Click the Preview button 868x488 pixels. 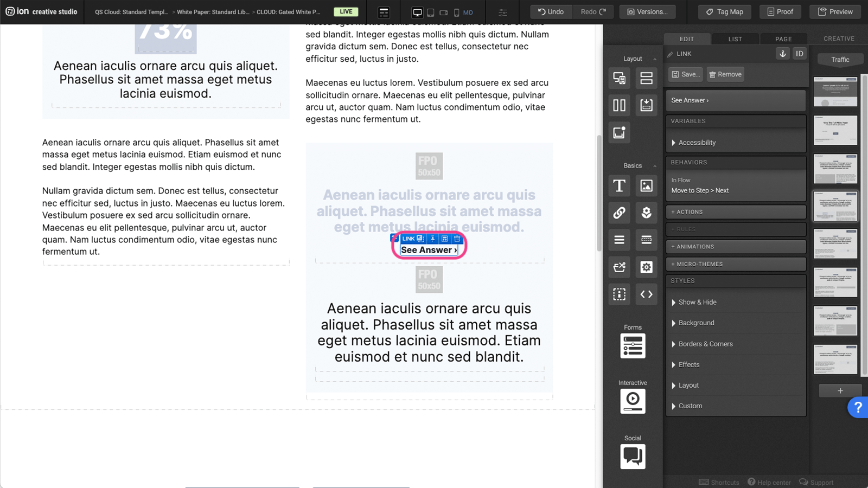(835, 12)
